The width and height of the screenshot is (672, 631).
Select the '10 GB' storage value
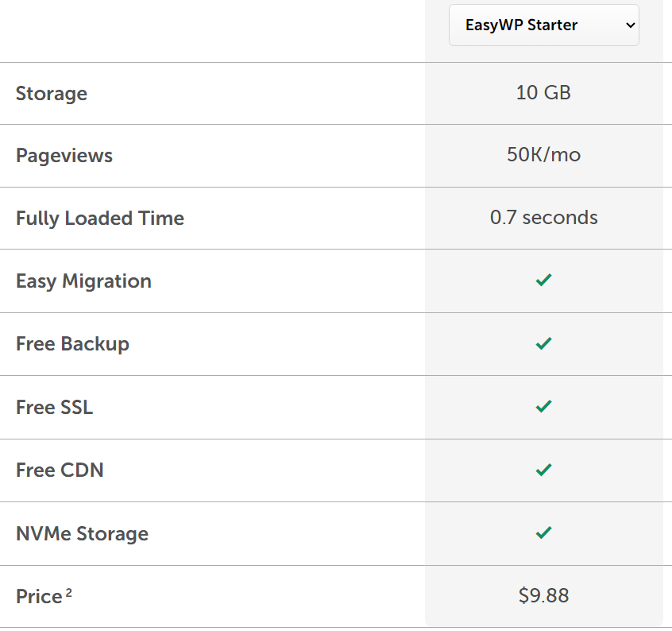[x=543, y=93]
